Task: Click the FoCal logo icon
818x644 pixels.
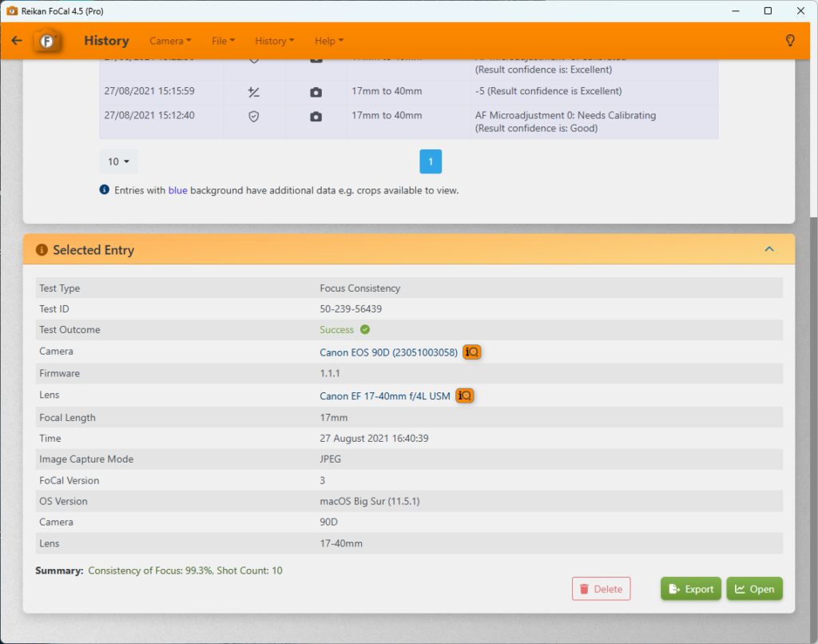Action: click(47, 41)
